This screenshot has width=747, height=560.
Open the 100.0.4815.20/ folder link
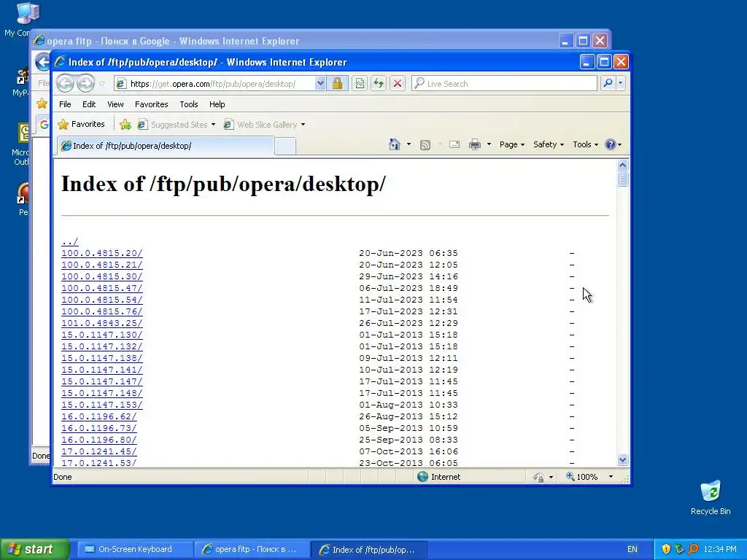102,253
